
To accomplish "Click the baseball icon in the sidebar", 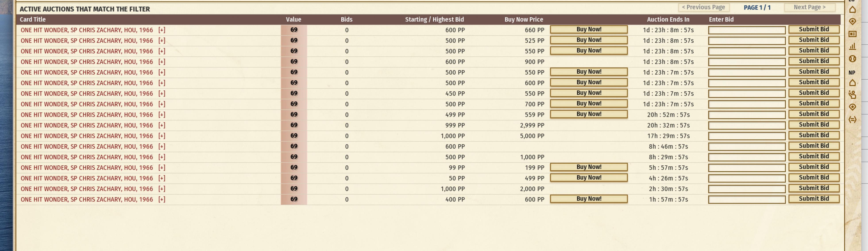I will (x=852, y=59).
